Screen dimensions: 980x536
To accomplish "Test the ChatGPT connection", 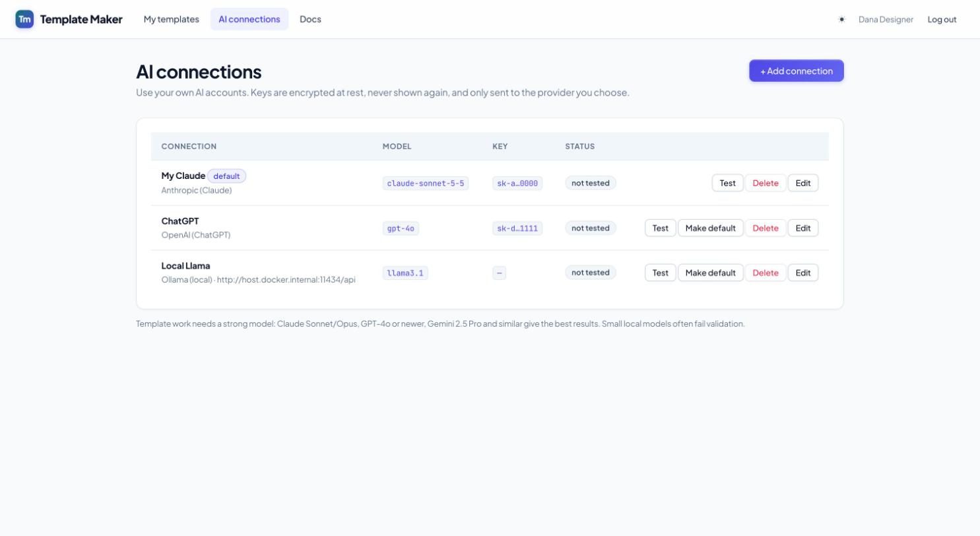I will tap(661, 228).
